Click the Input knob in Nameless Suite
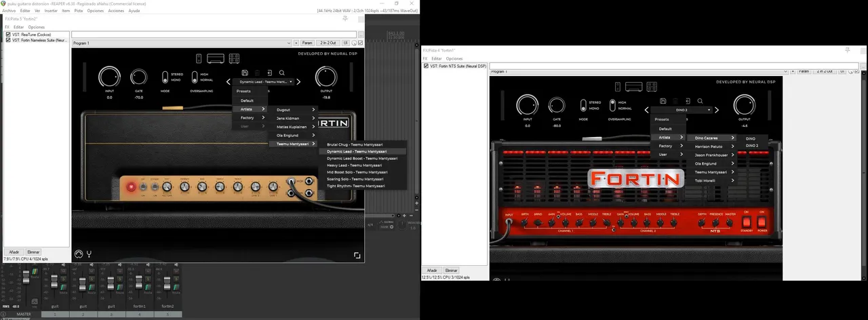The height and width of the screenshot is (320, 868). pos(109,77)
